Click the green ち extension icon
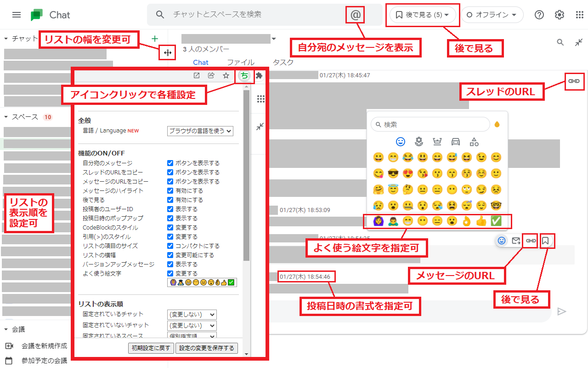Image resolution: width=588 pixels, height=368 pixels. pos(243,75)
